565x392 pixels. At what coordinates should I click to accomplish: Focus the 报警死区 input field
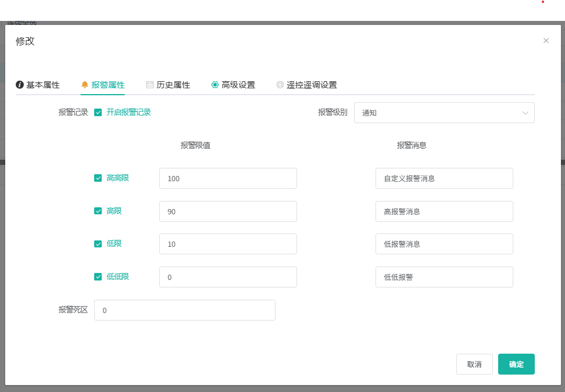tap(184, 310)
